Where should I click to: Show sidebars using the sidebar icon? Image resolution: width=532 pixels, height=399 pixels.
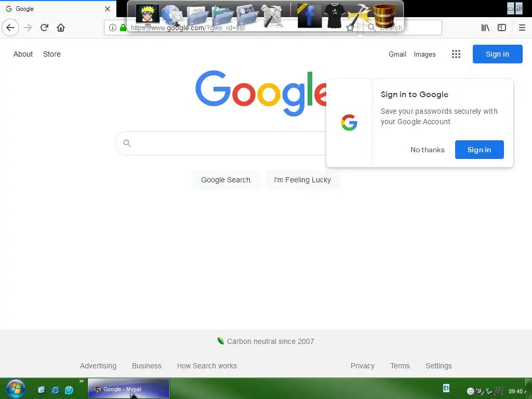pos(502,28)
